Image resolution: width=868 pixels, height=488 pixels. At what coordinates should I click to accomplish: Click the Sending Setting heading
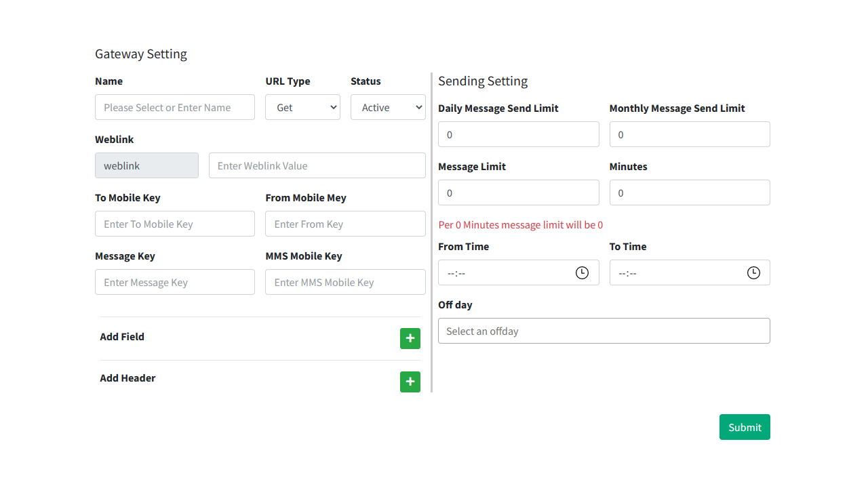(x=483, y=81)
